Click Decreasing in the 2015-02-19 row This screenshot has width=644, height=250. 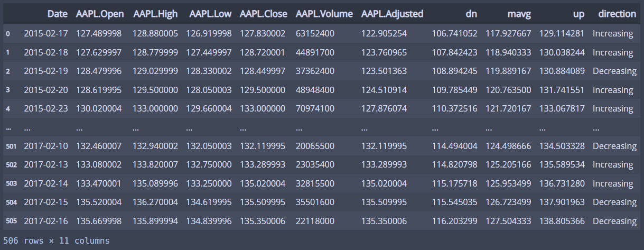click(614, 71)
